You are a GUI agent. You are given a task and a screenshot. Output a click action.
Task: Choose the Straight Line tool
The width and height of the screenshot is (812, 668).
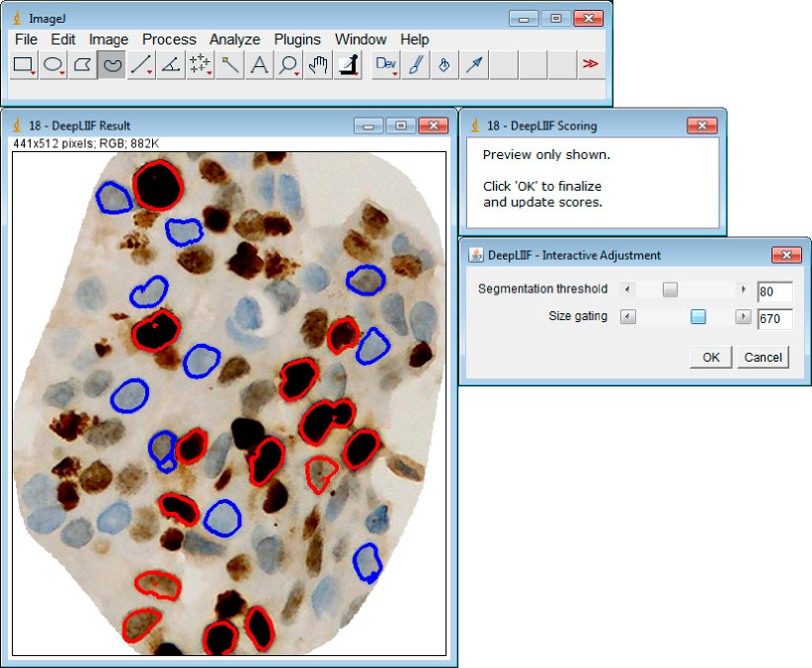click(141, 65)
